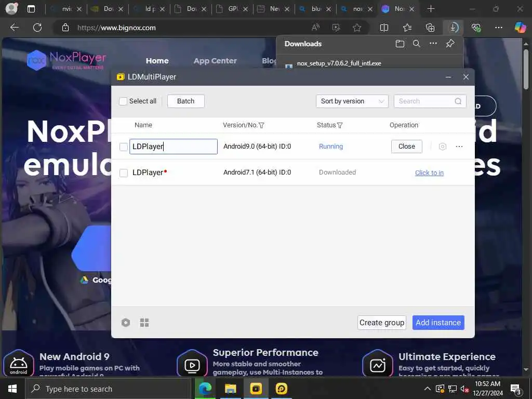Open Edge Favorites list icon
The width and height of the screenshot is (532, 399).
coord(407,28)
